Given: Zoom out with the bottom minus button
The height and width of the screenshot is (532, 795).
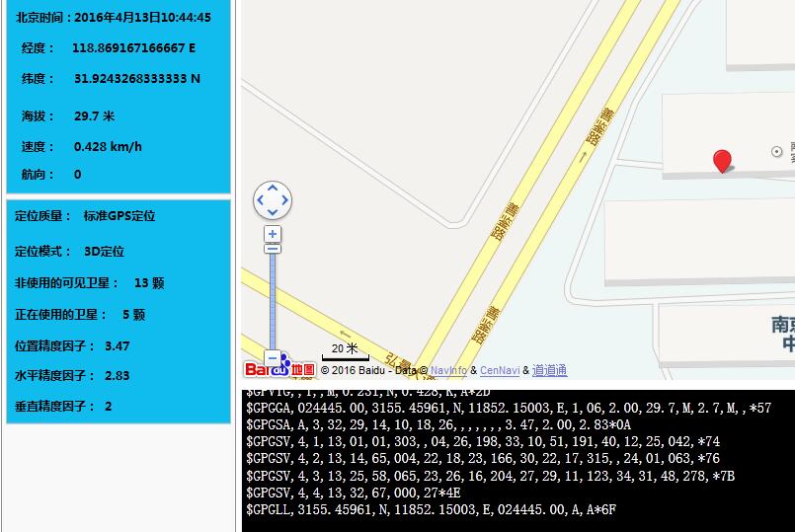Looking at the screenshot, I should point(273,357).
